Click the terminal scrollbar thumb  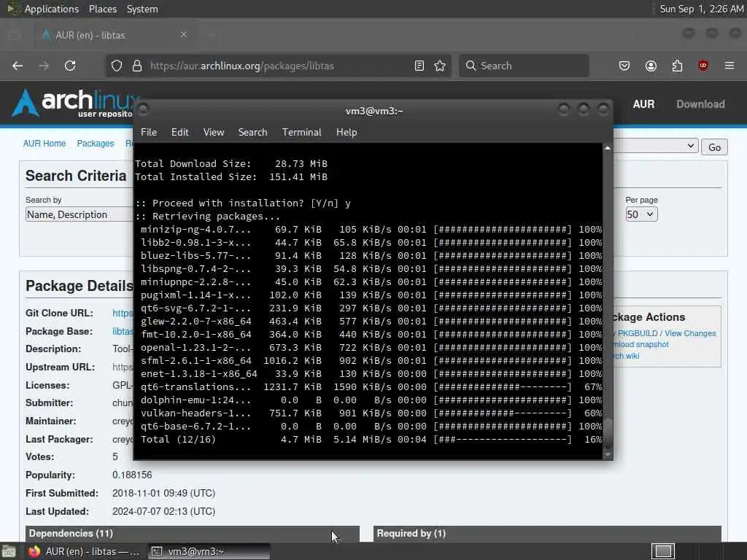tap(608, 432)
